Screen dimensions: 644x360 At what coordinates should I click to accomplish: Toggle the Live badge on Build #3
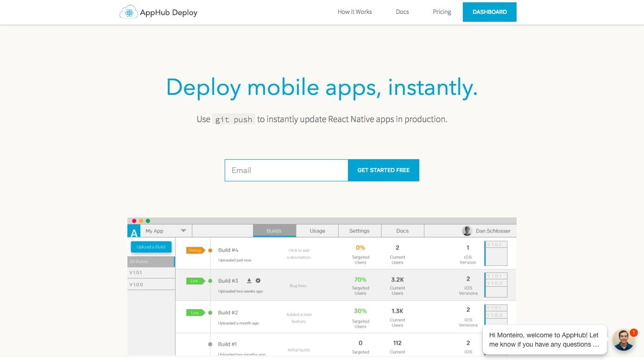pos(195,280)
